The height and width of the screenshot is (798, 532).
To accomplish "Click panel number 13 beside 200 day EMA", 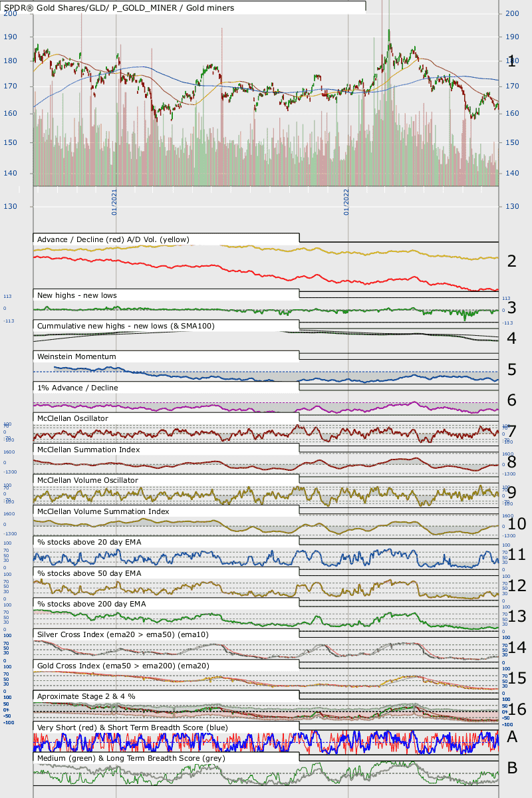I will [x=516, y=616].
